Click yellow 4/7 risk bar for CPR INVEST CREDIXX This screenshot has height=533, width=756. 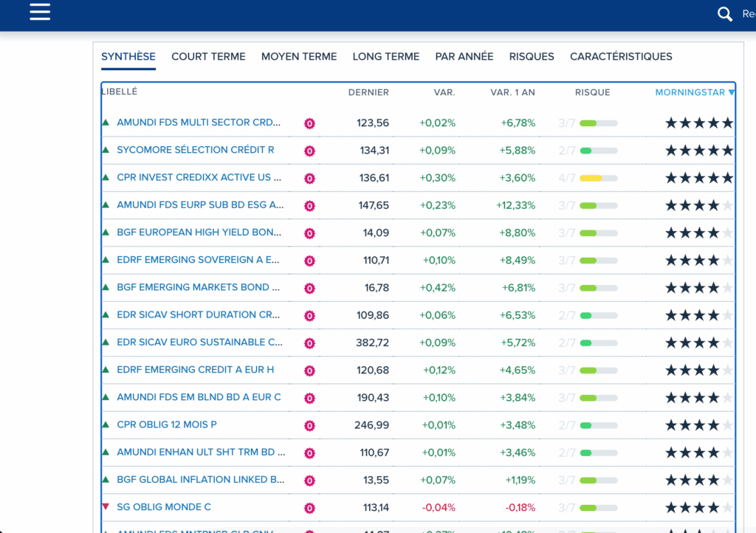pos(598,179)
